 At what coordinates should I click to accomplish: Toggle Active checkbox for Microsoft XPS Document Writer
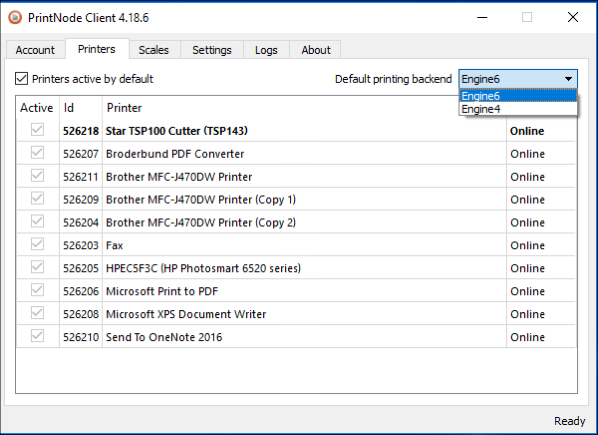[x=37, y=313]
